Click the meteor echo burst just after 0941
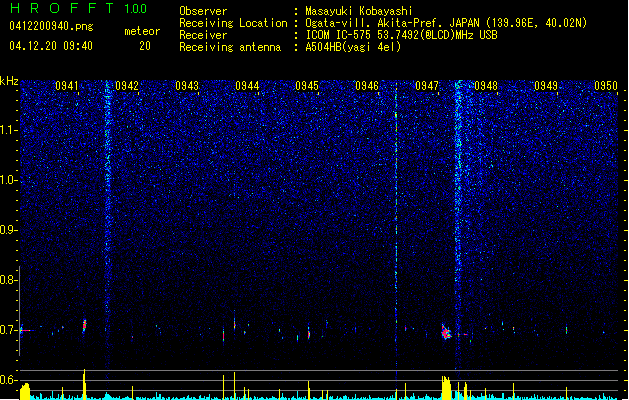The height and width of the screenshot is (400, 629). [84, 325]
